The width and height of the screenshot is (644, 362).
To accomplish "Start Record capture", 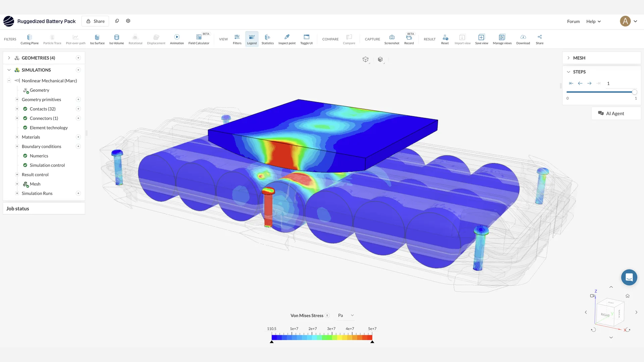I will [x=409, y=39].
